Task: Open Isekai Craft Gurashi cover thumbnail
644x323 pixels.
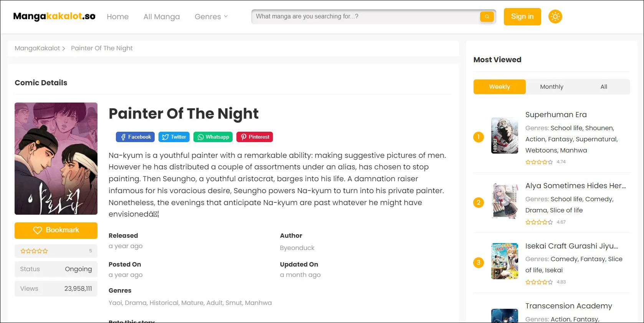Action: point(505,261)
